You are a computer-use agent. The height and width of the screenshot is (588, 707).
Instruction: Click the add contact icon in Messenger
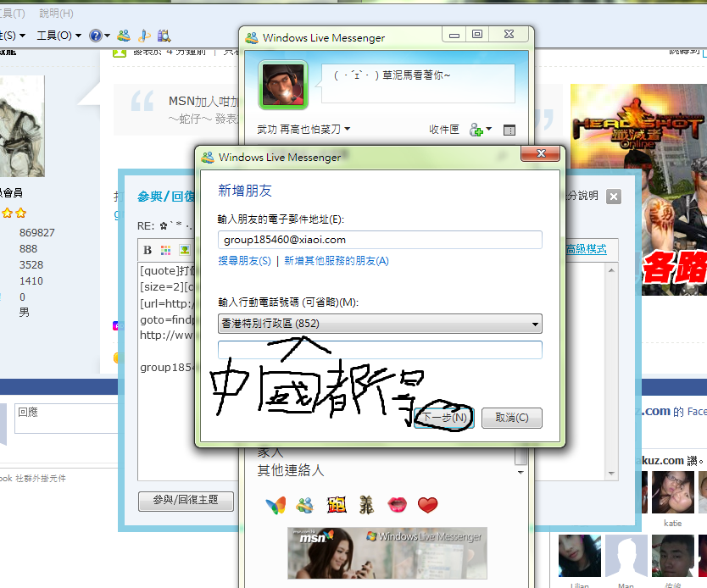tap(476, 130)
